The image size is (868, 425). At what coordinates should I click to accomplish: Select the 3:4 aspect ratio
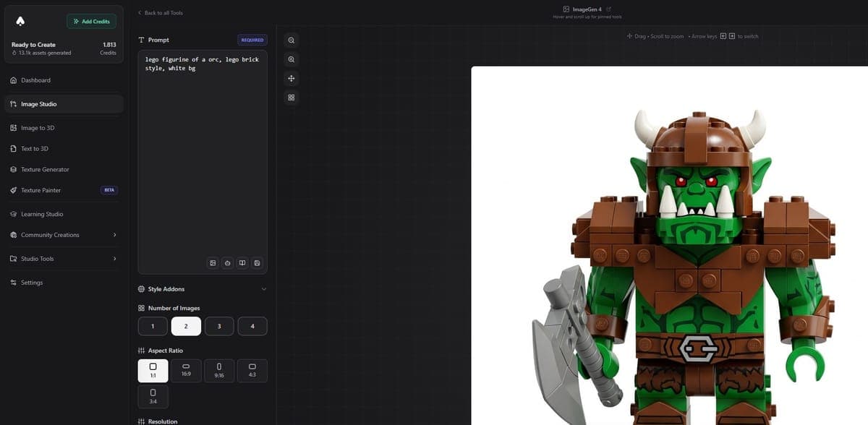pyautogui.click(x=153, y=397)
